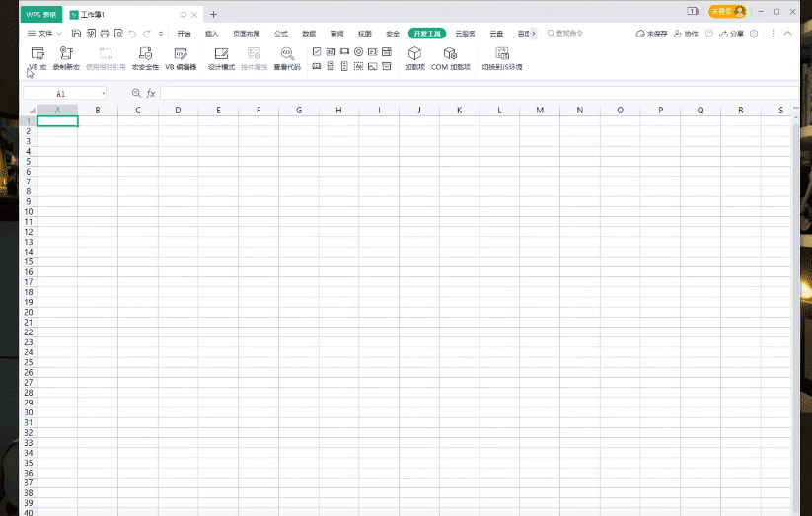812x516 pixels.
Task: Click the 协作 collaborate button
Action: tap(686, 34)
